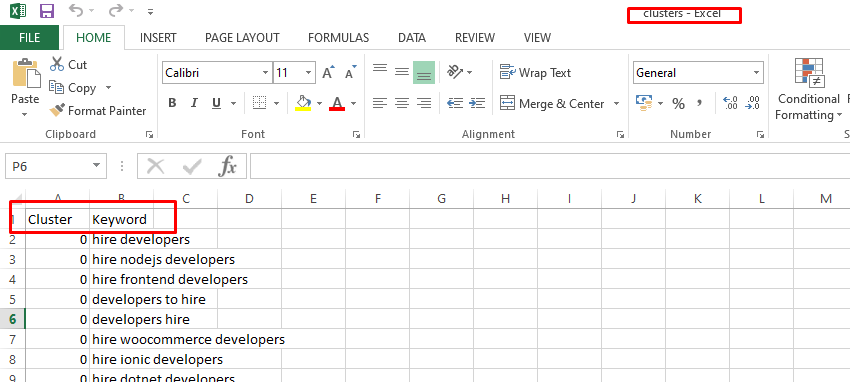Increase Decimal places icon
This screenshot has width=850, height=382.
point(730,103)
